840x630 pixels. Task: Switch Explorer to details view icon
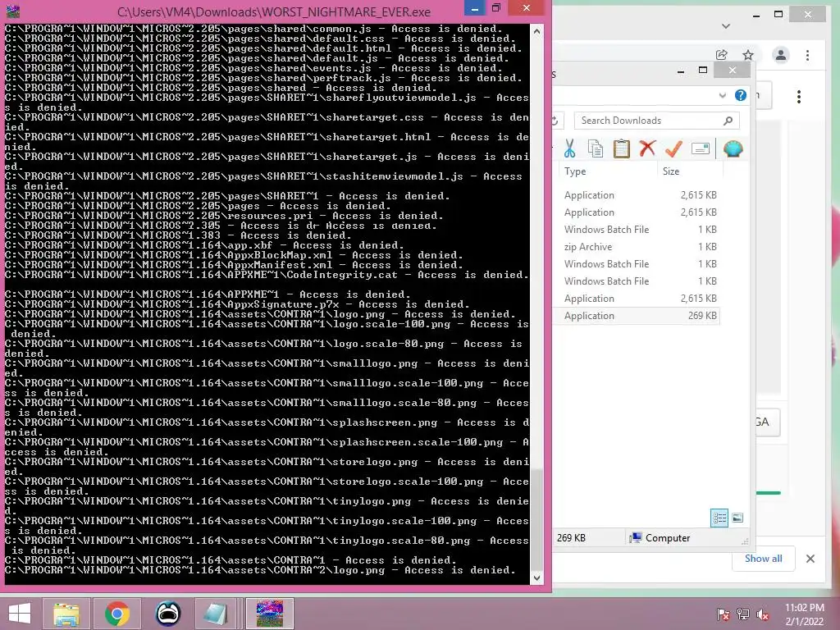(719, 518)
